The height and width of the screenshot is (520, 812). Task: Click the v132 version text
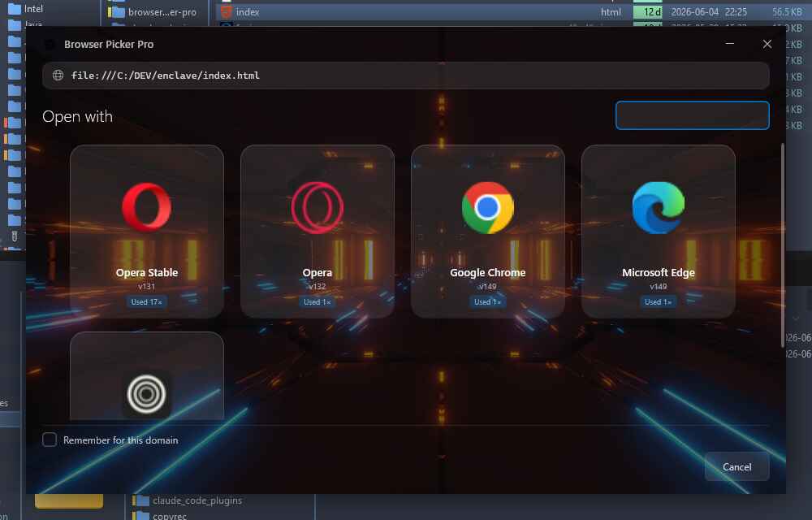(317, 287)
